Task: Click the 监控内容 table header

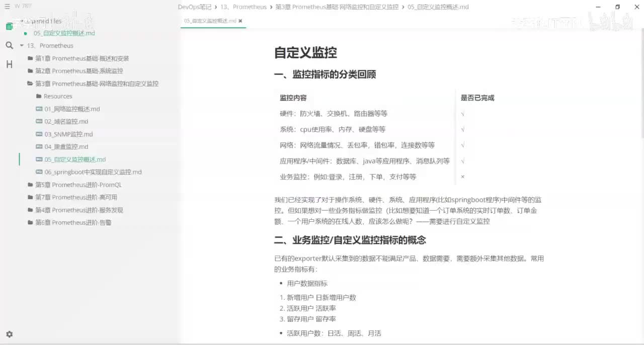Action: (x=293, y=98)
